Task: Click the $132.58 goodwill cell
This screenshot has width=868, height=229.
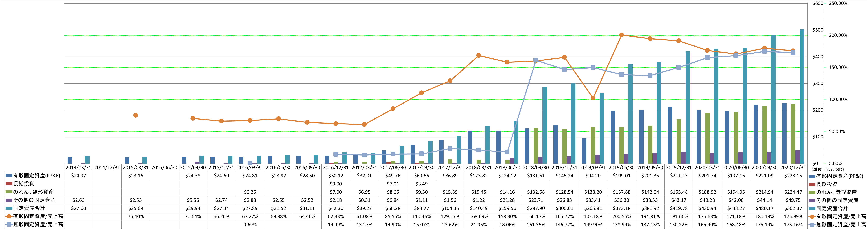Action: tap(536, 192)
